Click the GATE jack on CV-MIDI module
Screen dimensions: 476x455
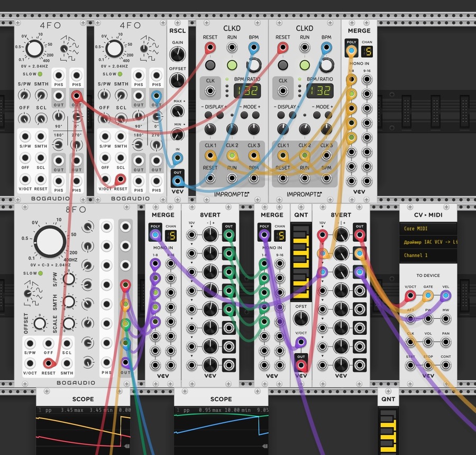(428, 295)
